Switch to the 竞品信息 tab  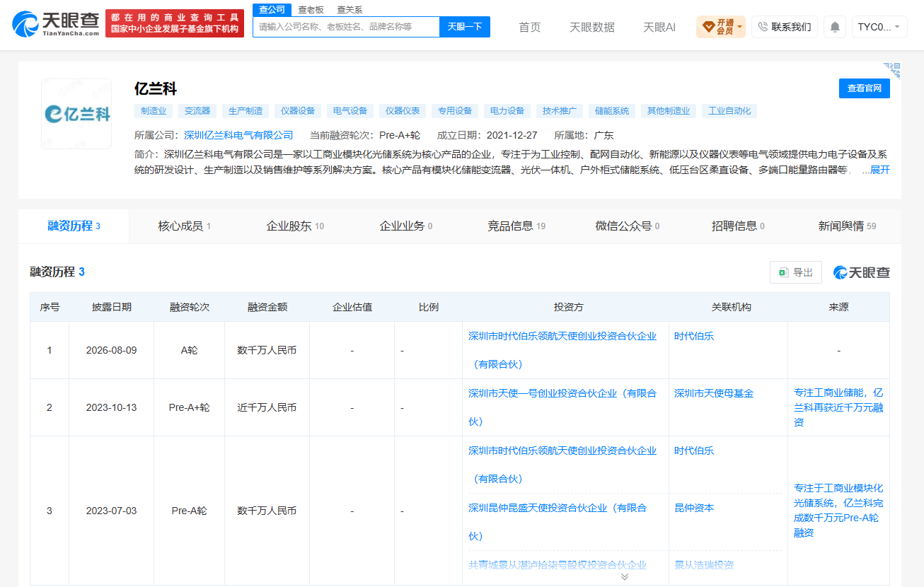[516, 226]
